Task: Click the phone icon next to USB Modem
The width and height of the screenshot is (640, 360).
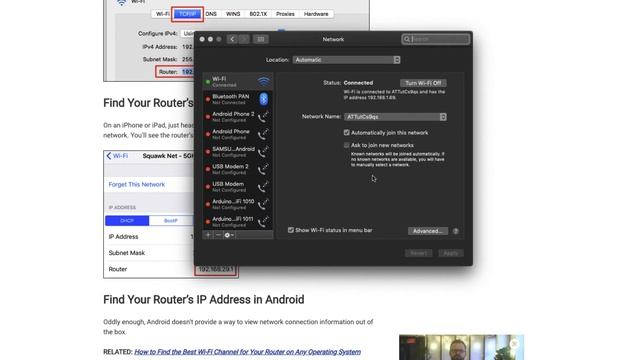Action: pos(264,187)
